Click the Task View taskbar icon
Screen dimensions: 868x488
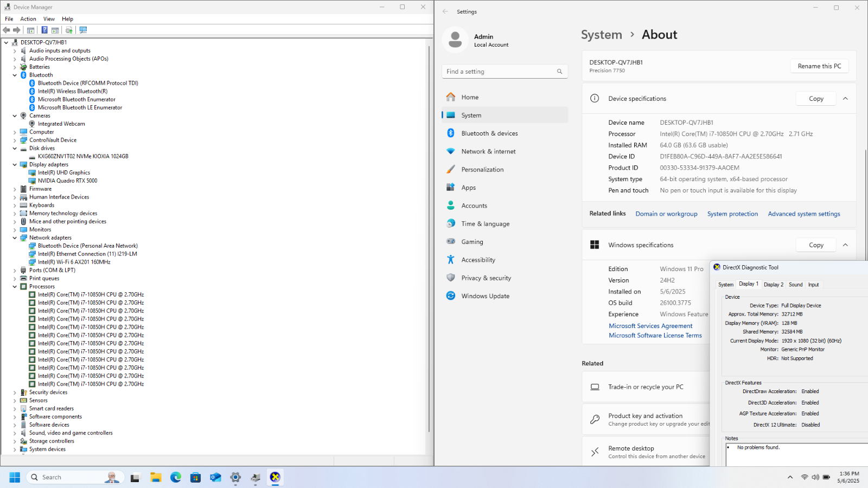point(136,477)
